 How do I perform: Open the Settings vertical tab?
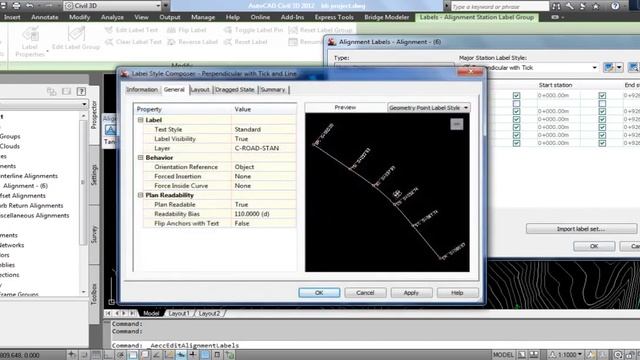click(x=94, y=175)
